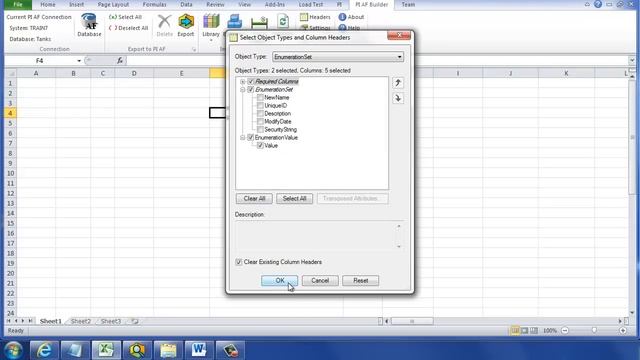This screenshot has height=360, width=640.
Task: Select Sheet2 worksheet tab
Action: pos(81,321)
